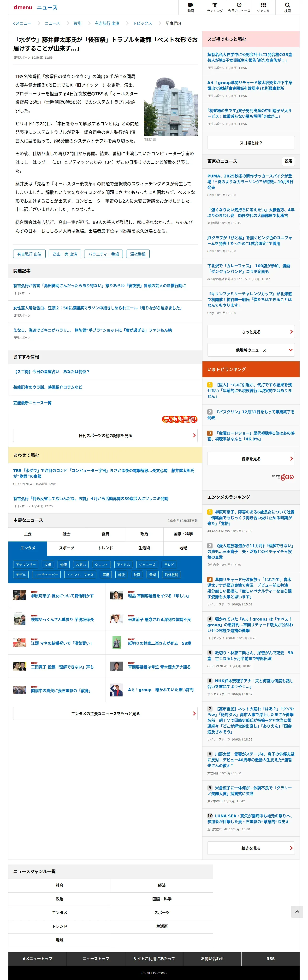308x980 pixels.
Task: Open the 動画 video icon in header
Action: 191,7
